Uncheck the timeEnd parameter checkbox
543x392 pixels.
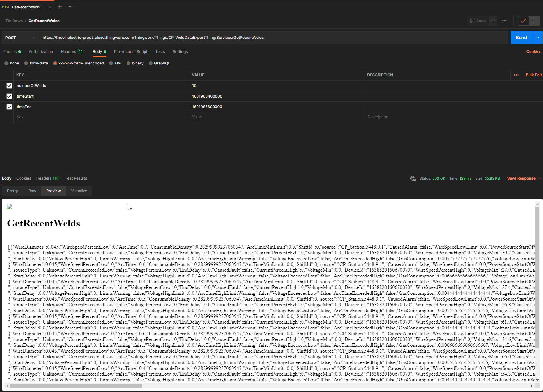click(9, 107)
